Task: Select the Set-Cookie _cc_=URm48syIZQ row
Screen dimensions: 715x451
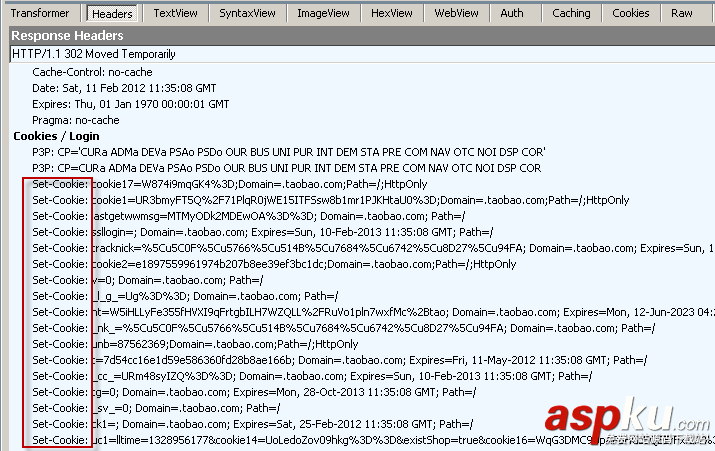Action: tap(312, 376)
